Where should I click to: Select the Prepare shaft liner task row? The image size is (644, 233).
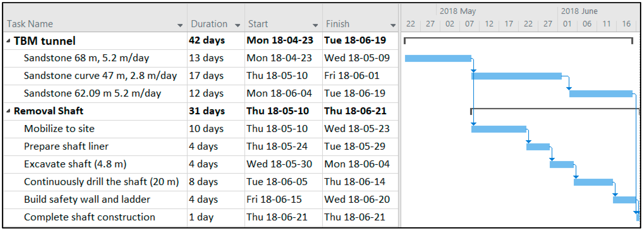click(66, 146)
